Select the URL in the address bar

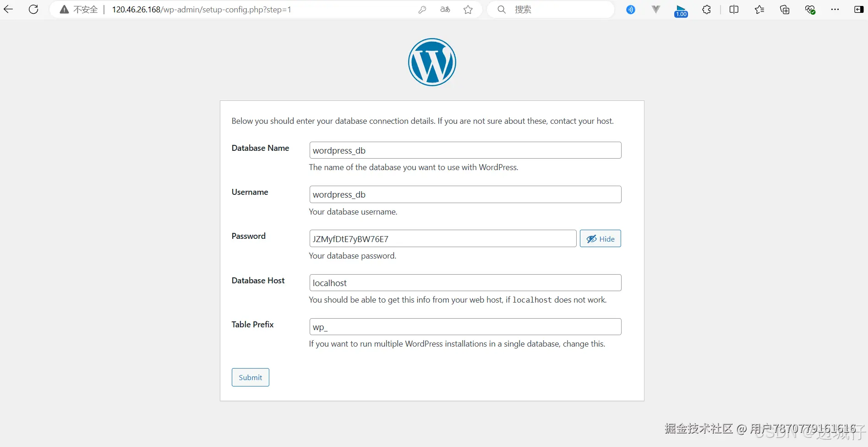[x=202, y=10]
